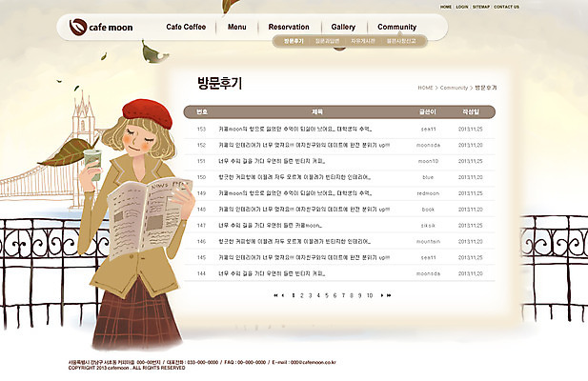Click the LOGIN link
Screen dimensions: 588x381
462,7
